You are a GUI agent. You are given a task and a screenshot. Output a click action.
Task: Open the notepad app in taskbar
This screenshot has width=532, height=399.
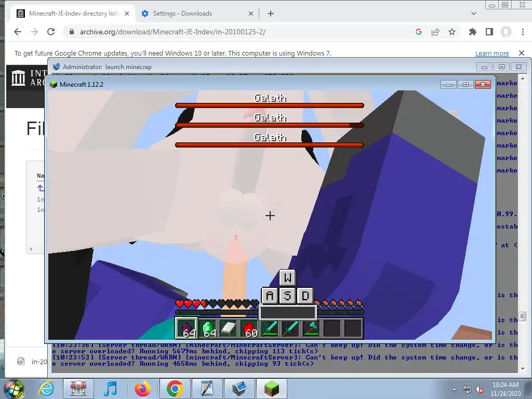[x=207, y=389]
